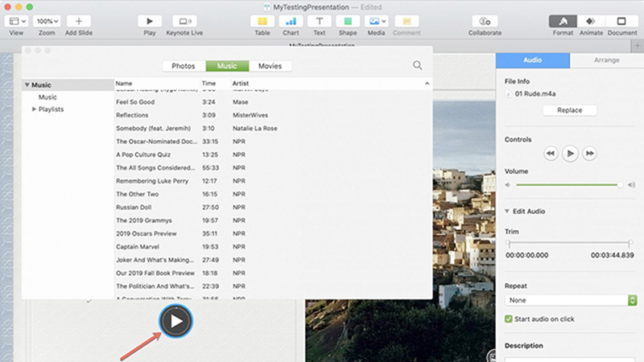Toggle Start audio on click checkbox
Viewport: 644px width, 362px height.
(x=509, y=319)
